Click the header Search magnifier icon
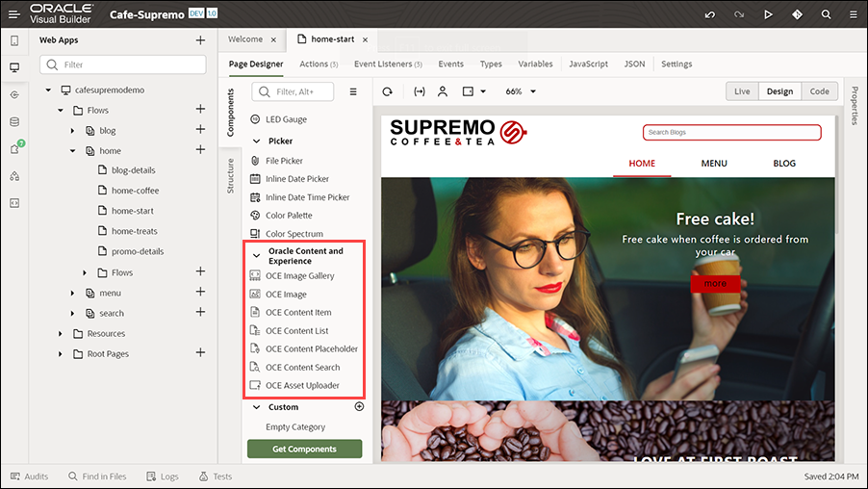This screenshot has width=868, height=489. pyautogui.click(x=826, y=14)
